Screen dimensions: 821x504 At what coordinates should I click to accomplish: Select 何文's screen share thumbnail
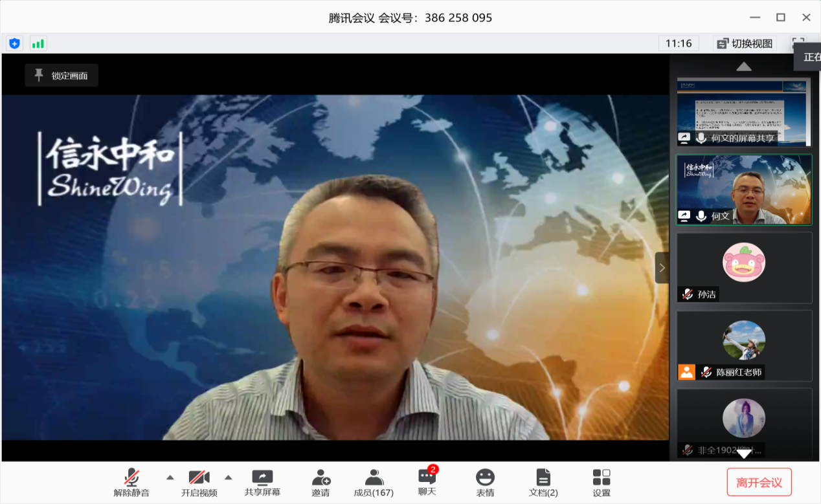click(x=744, y=112)
